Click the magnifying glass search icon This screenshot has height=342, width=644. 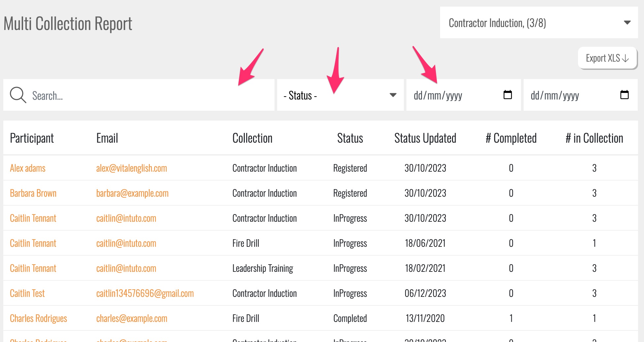tap(18, 95)
